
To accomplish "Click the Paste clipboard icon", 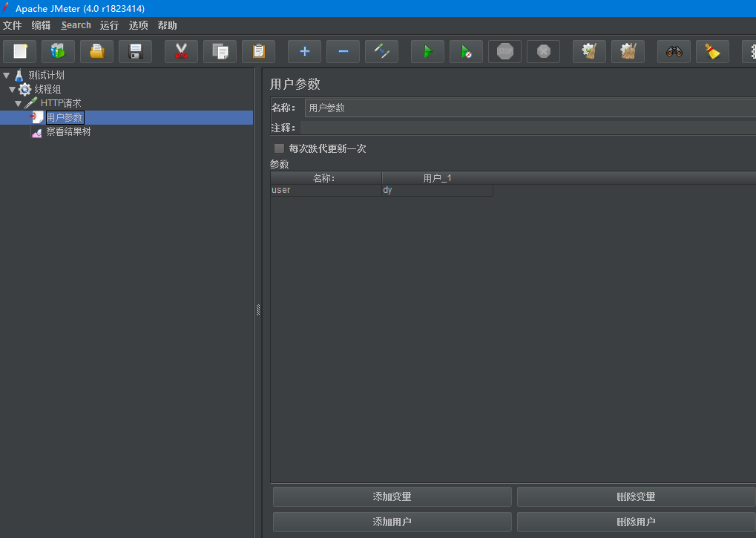I will tap(258, 51).
